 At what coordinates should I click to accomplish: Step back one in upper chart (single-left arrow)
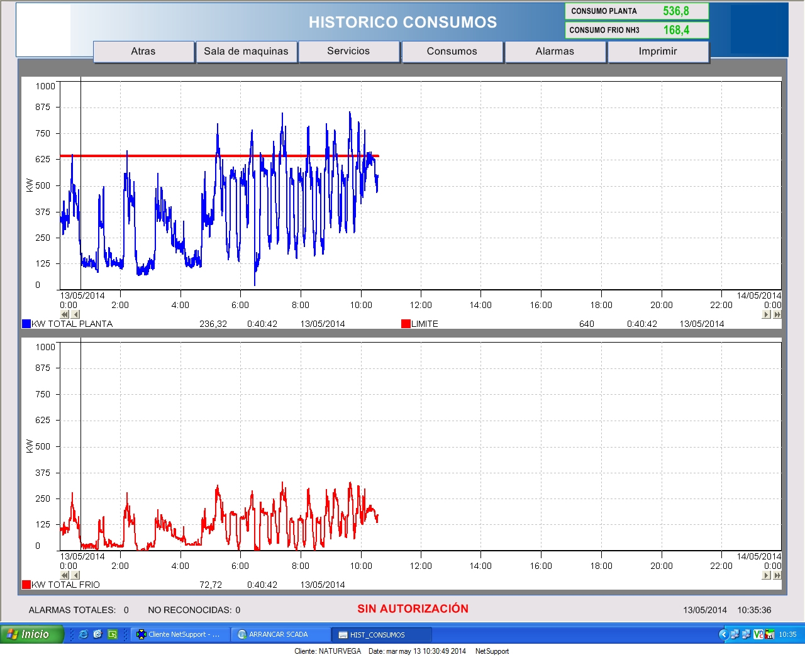tap(76, 314)
